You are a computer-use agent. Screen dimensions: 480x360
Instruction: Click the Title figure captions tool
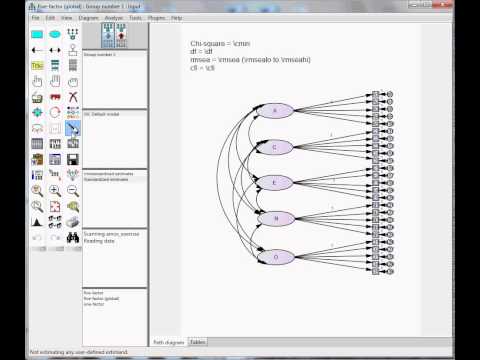(37, 66)
